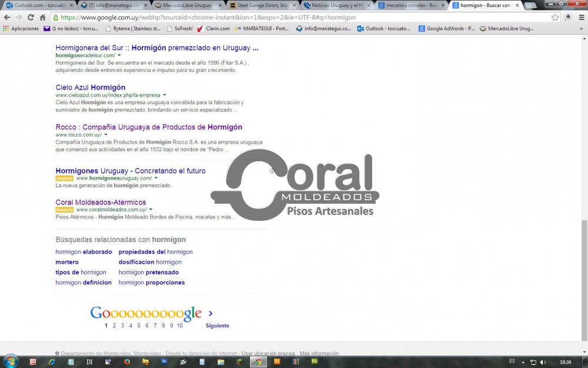
Task: Go to results page 5
Action: tap(139, 326)
